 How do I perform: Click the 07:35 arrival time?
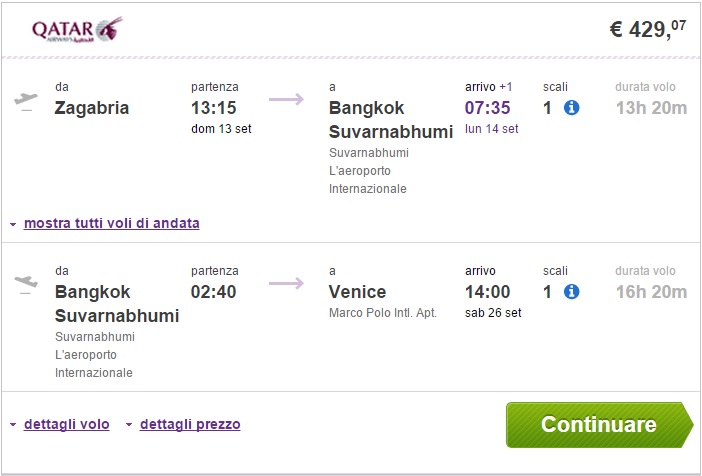click(x=488, y=108)
